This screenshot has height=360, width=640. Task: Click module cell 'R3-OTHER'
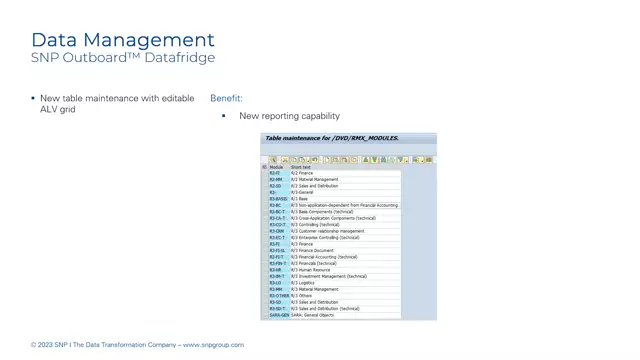click(279, 296)
